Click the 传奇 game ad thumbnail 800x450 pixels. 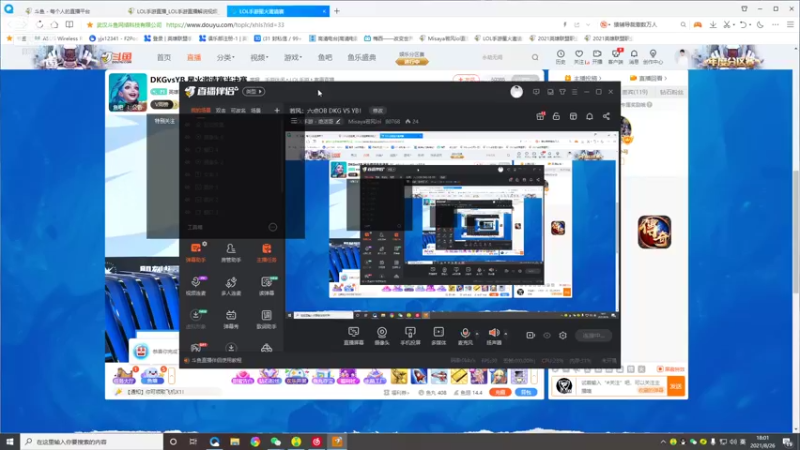click(654, 232)
